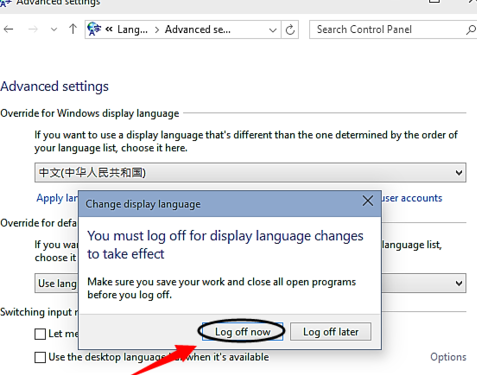Open the display language override dropdown
477x375 pixels.
click(250, 173)
